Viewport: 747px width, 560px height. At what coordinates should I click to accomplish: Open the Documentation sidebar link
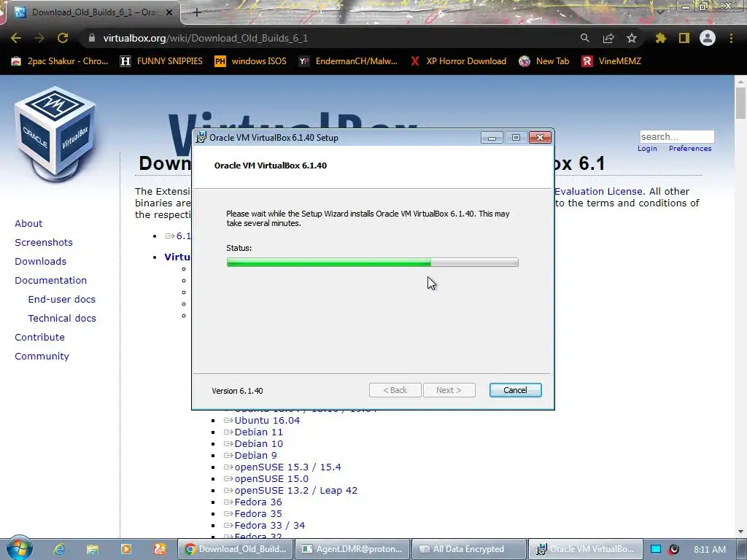[50, 281]
